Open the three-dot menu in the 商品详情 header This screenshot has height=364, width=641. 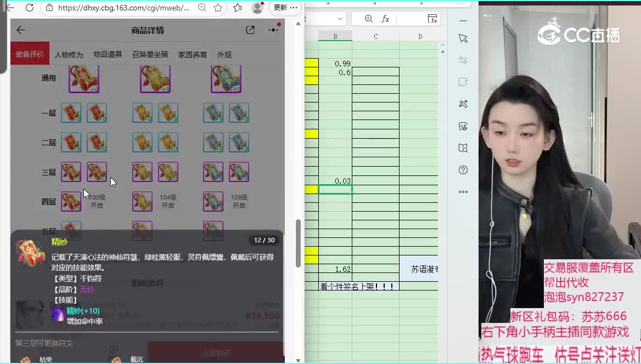[x=273, y=30]
